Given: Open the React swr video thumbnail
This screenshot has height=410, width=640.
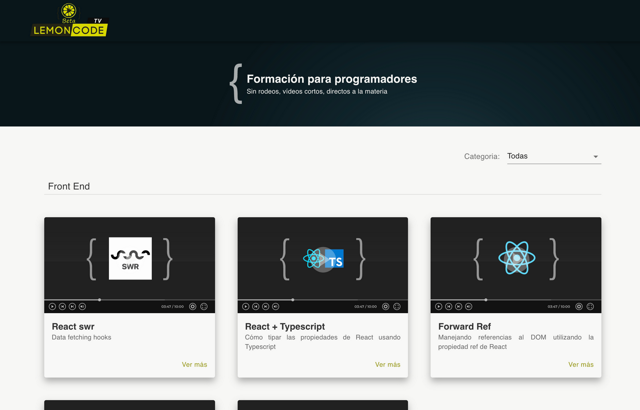Looking at the screenshot, I should pyautogui.click(x=129, y=265).
